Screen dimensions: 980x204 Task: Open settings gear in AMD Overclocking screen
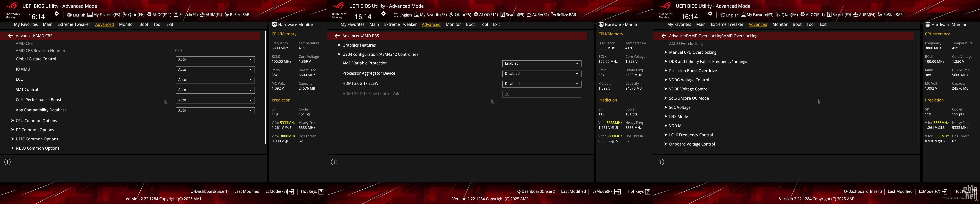click(710, 14)
